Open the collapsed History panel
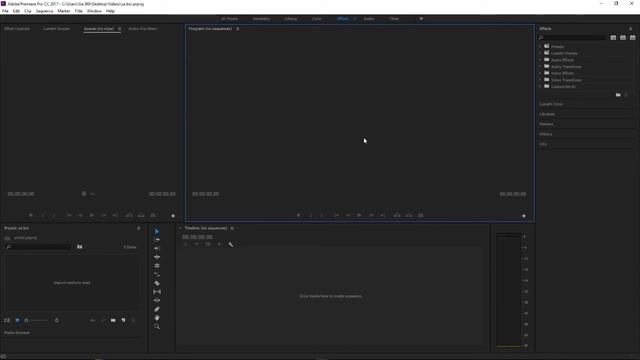 [546, 134]
